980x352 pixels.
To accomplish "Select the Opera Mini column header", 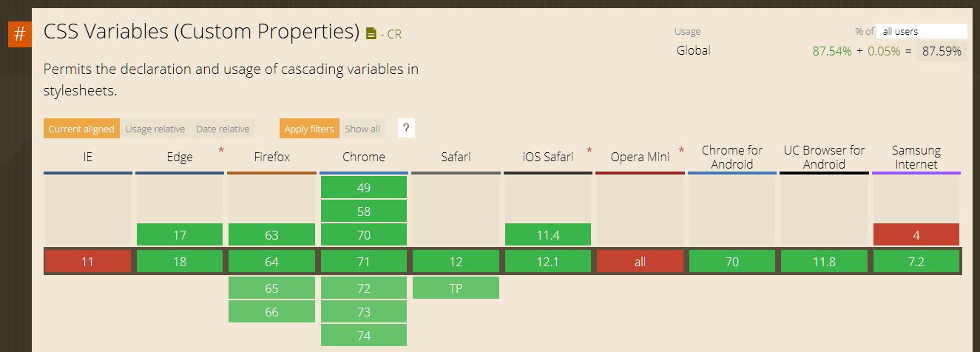I will pos(640,157).
